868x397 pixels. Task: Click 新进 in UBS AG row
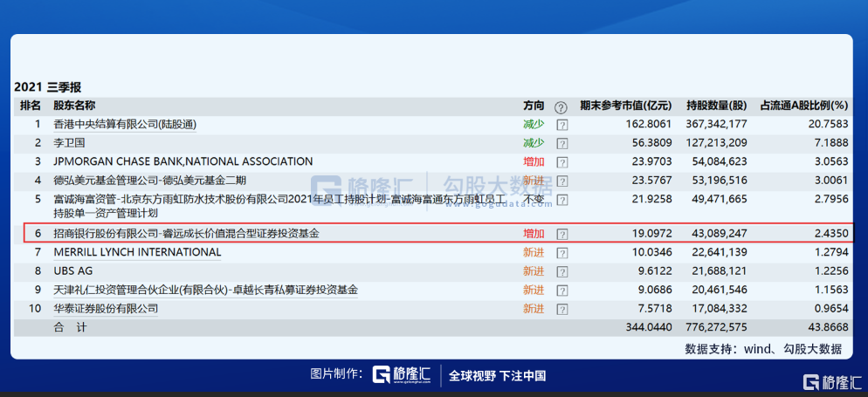click(x=534, y=271)
